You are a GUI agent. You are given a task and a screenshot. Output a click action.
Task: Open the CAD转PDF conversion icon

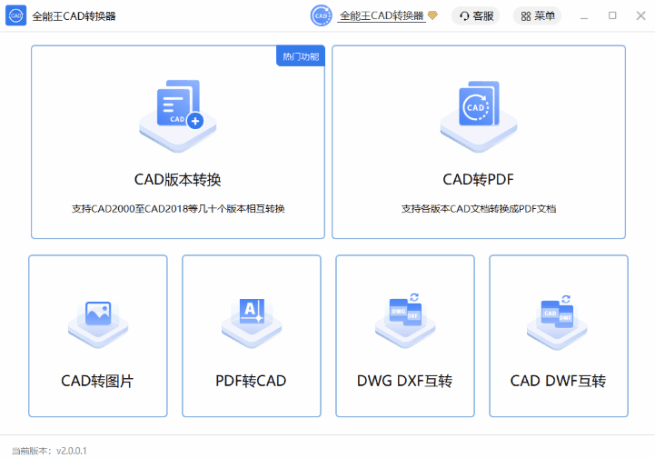coord(478,108)
